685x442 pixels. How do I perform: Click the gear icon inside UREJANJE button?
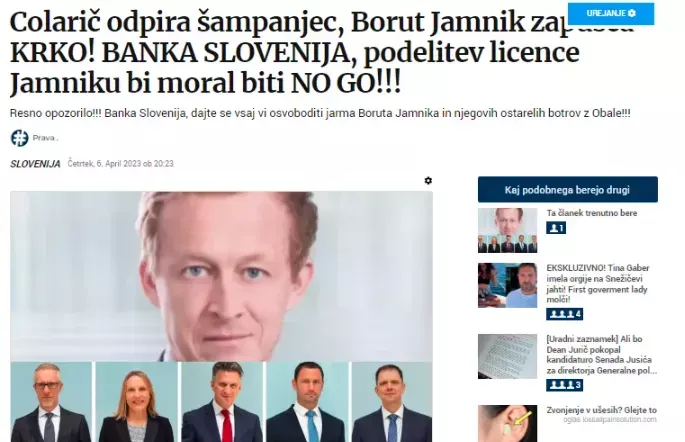[x=632, y=14]
